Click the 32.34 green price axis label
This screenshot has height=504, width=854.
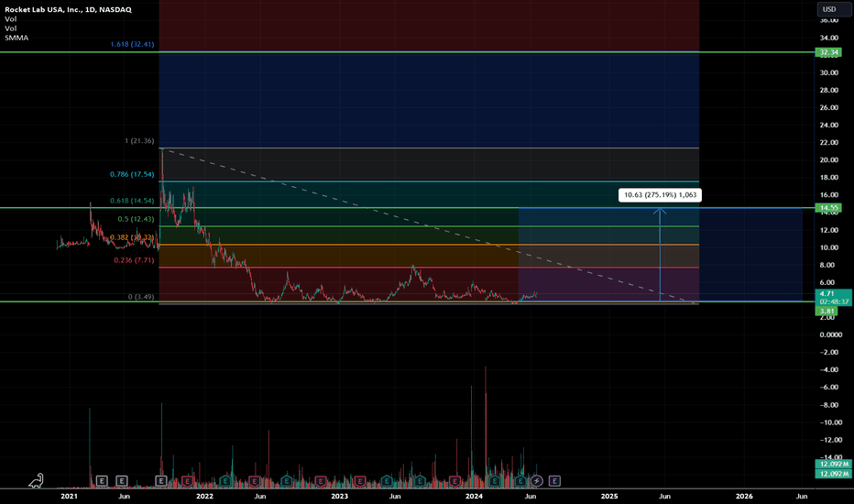tap(828, 52)
